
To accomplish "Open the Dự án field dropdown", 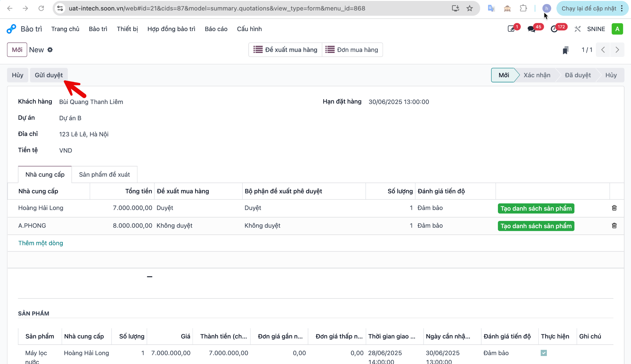I will (x=70, y=118).
